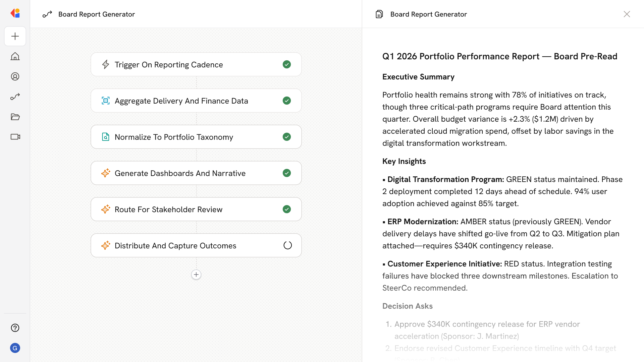The width and height of the screenshot is (644, 362).
Task: Click the Board Report Generator workflow title
Action: [x=97, y=14]
